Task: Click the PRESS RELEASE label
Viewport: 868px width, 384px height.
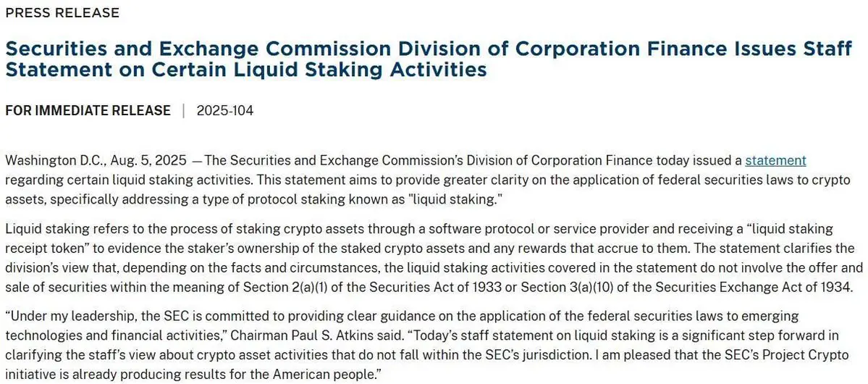Action: click(62, 13)
